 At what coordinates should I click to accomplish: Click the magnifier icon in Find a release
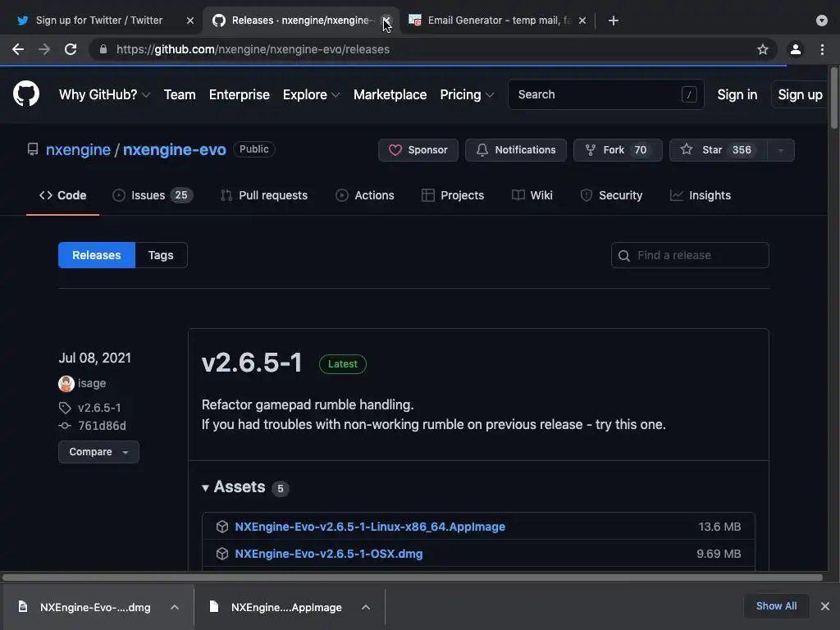[x=624, y=256]
